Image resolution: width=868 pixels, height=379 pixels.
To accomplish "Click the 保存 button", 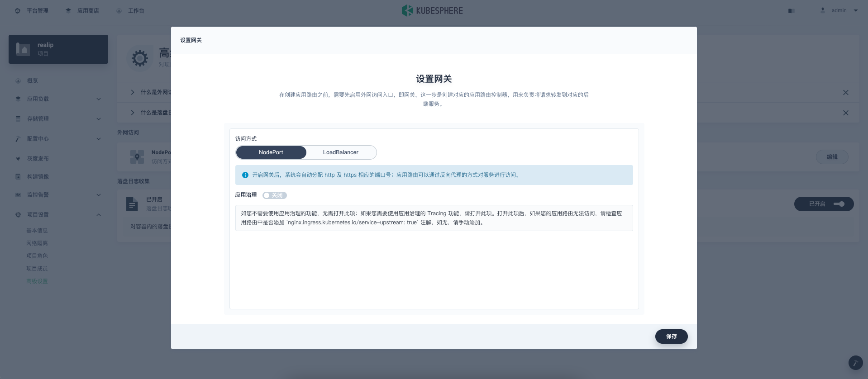I will click(x=671, y=336).
